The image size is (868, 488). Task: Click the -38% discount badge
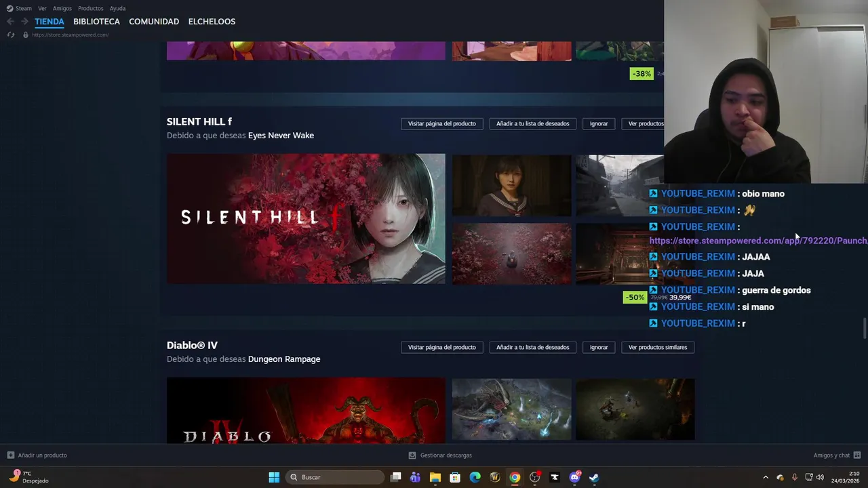click(642, 74)
